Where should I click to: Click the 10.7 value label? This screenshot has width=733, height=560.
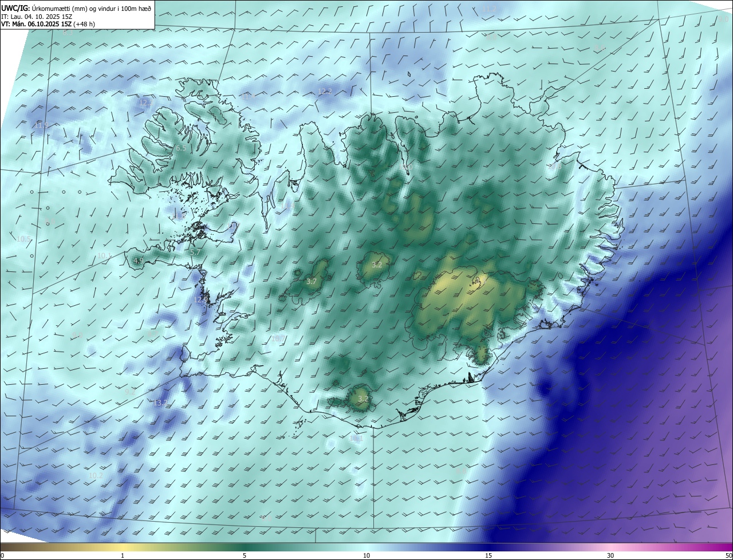[278, 338]
